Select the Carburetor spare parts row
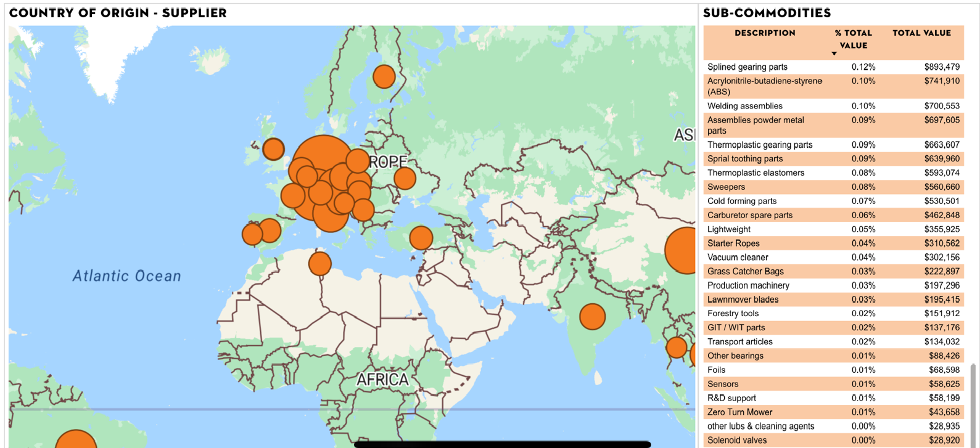Image resolution: width=980 pixels, height=448 pixels. tap(833, 215)
